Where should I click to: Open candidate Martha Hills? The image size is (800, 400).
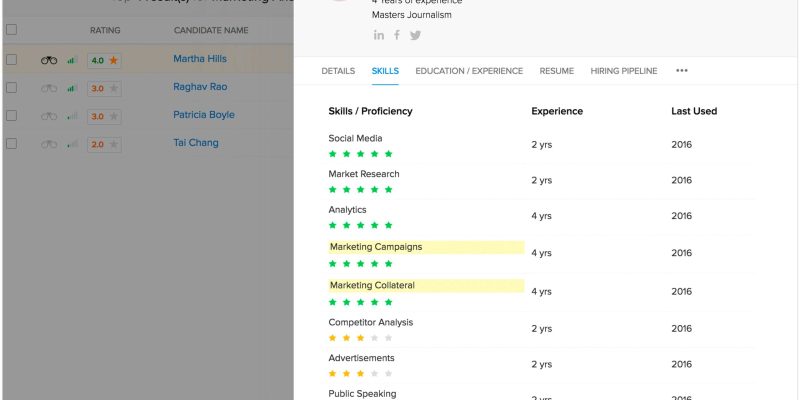click(x=200, y=59)
